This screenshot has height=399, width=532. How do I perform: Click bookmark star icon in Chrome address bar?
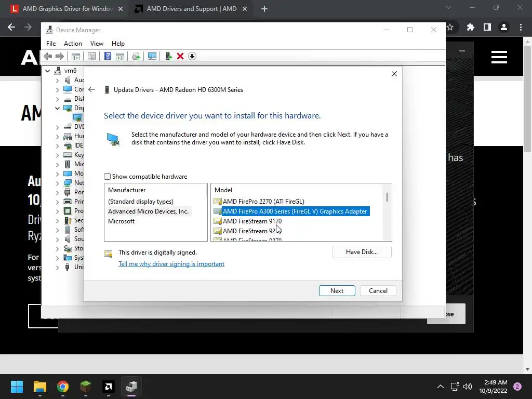450,27
